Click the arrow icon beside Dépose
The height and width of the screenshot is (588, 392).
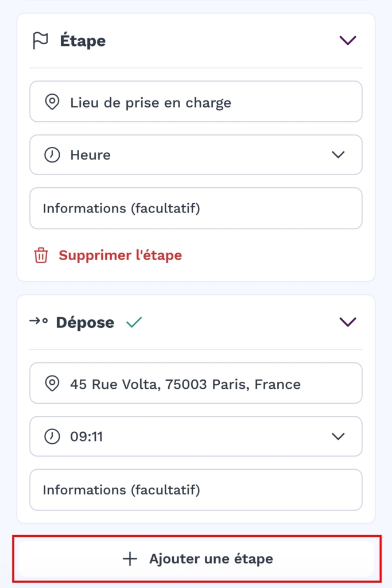(x=38, y=322)
